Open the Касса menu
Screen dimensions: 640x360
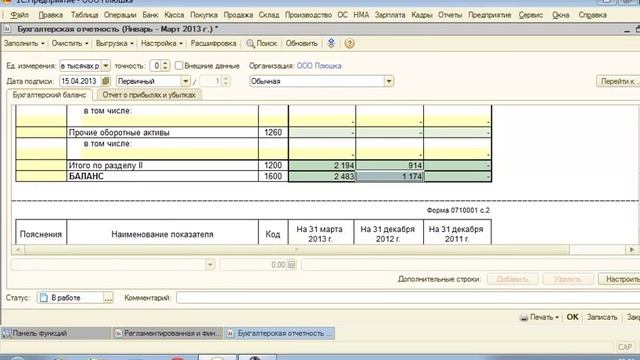pos(174,15)
